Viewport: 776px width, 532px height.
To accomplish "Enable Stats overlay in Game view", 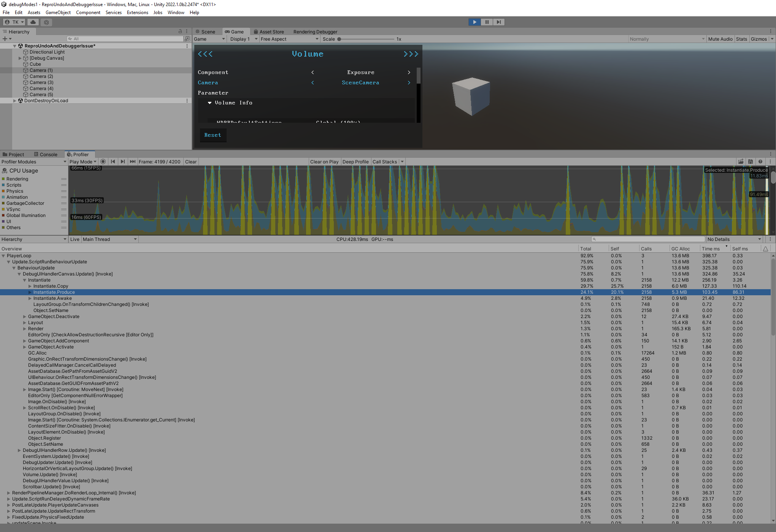I will 741,39.
